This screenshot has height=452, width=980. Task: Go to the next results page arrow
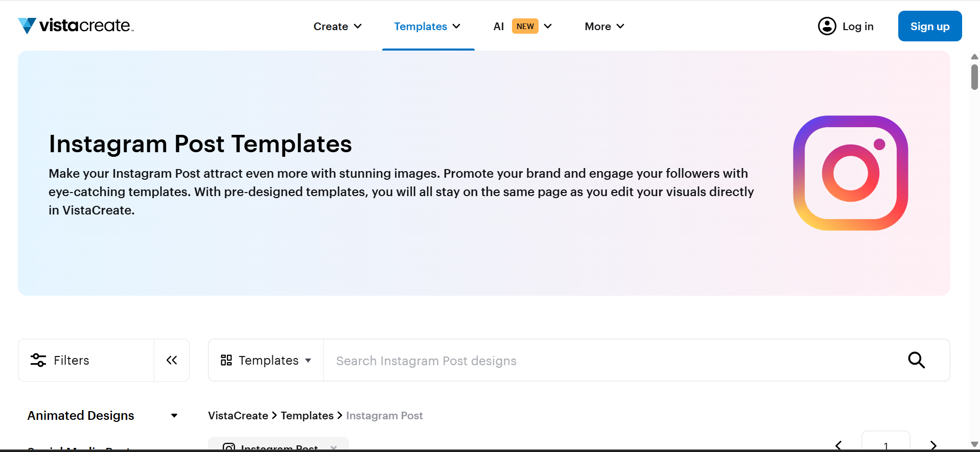pyautogui.click(x=934, y=445)
